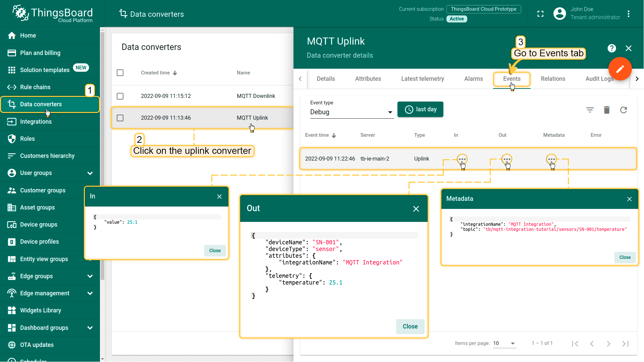The height and width of the screenshot is (362, 644).
Task: Click ThingsBoard Cloud Prototype subscription
Action: pos(483,9)
